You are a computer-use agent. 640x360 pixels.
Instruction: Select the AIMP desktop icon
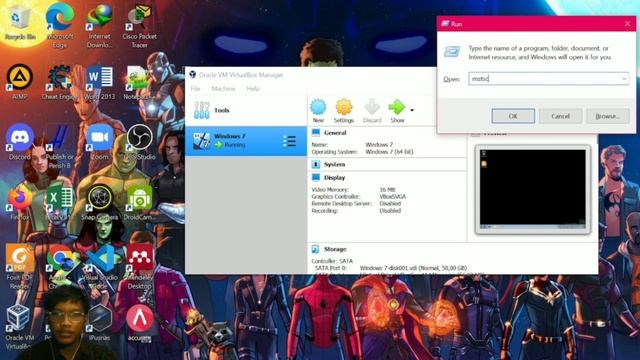click(20, 82)
